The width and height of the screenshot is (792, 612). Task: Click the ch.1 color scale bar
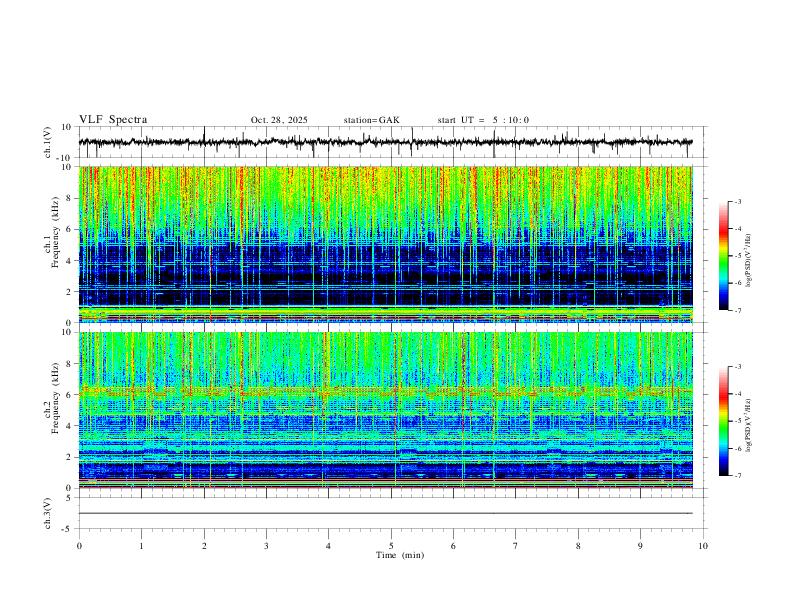pos(723,256)
